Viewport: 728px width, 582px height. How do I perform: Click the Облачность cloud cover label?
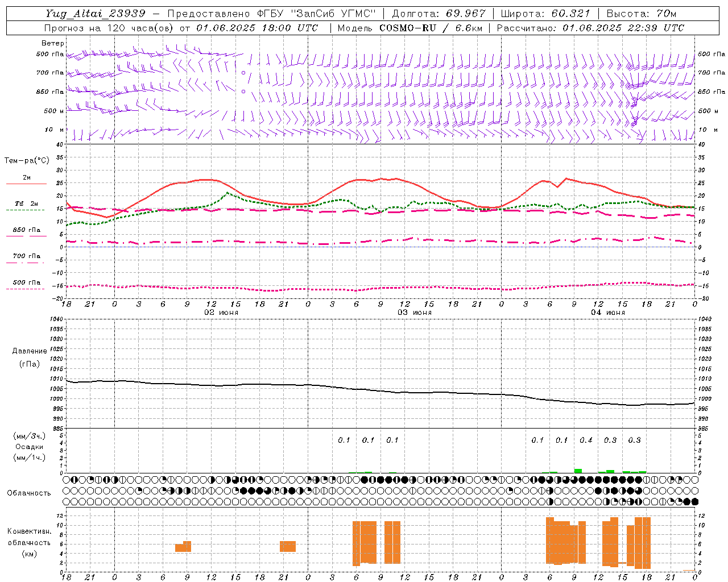(29, 493)
